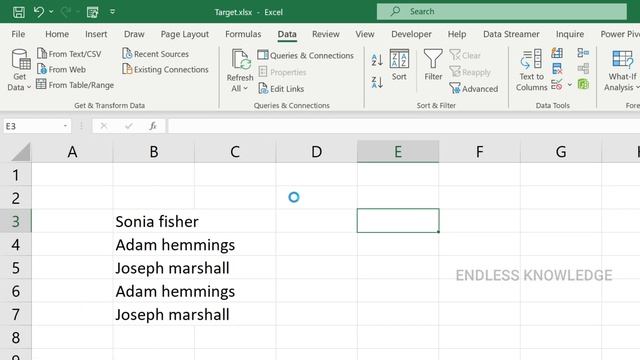Select column A header
The height and width of the screenshot is (360, 640).
[72, 152]
